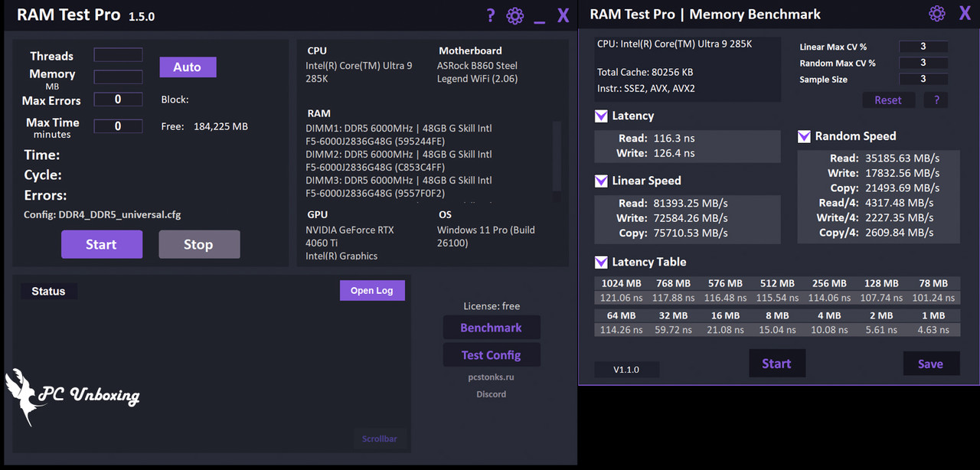Click the Auto button for threads and memory
The width and height of the screenshot is (980, 470).
point(188,67)
